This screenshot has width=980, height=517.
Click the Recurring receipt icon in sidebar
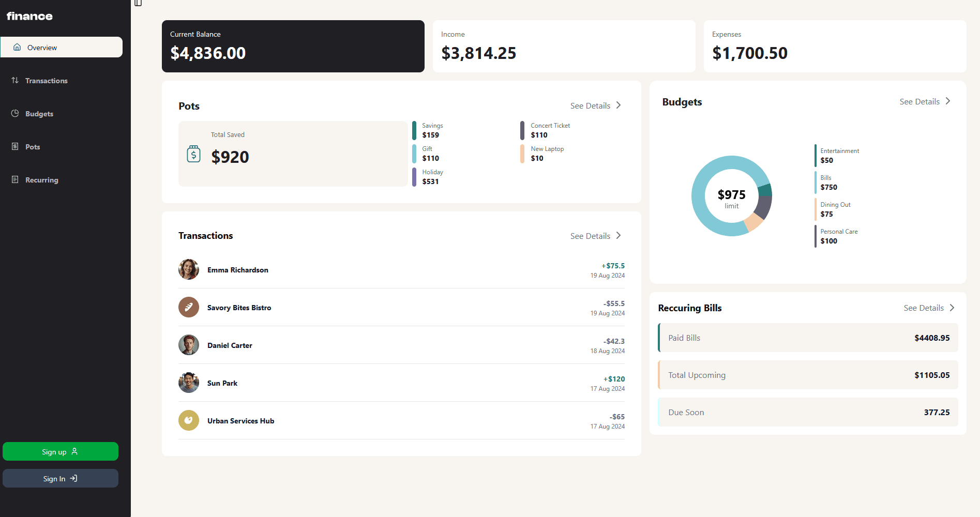[x=15, y=179]
